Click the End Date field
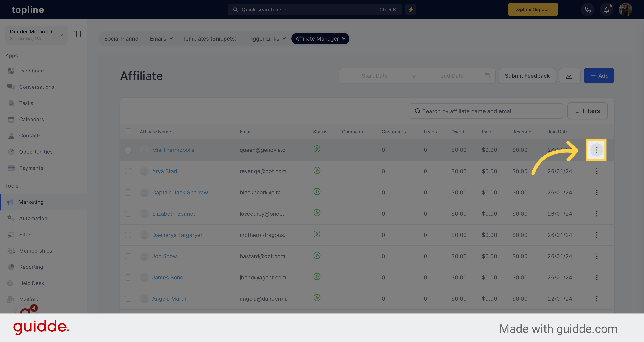644x342 pixels. pyautogui.click(x=452, y=76)
